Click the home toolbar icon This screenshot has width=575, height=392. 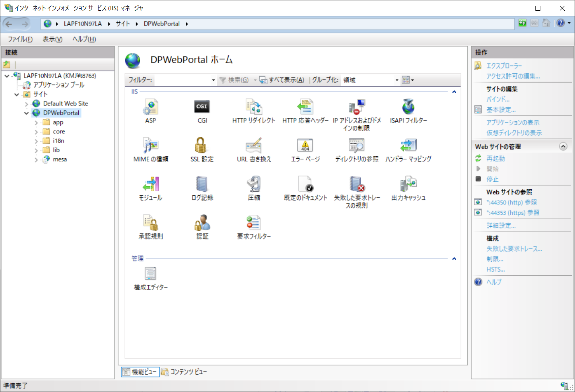546,23
